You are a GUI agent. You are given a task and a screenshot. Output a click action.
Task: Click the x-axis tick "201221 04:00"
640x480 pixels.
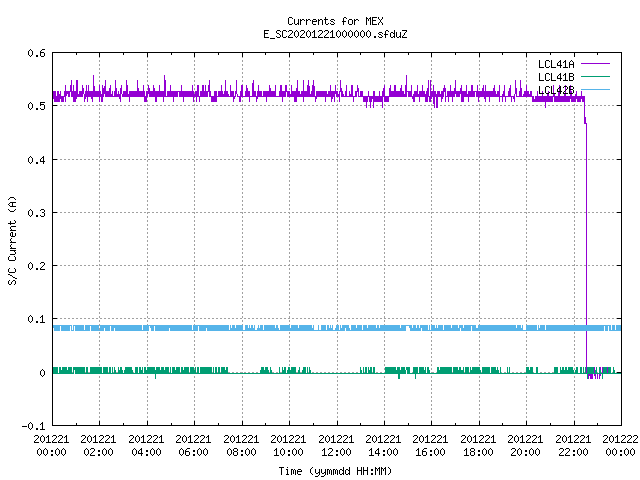pyautogui.click(x=146, y=446)
